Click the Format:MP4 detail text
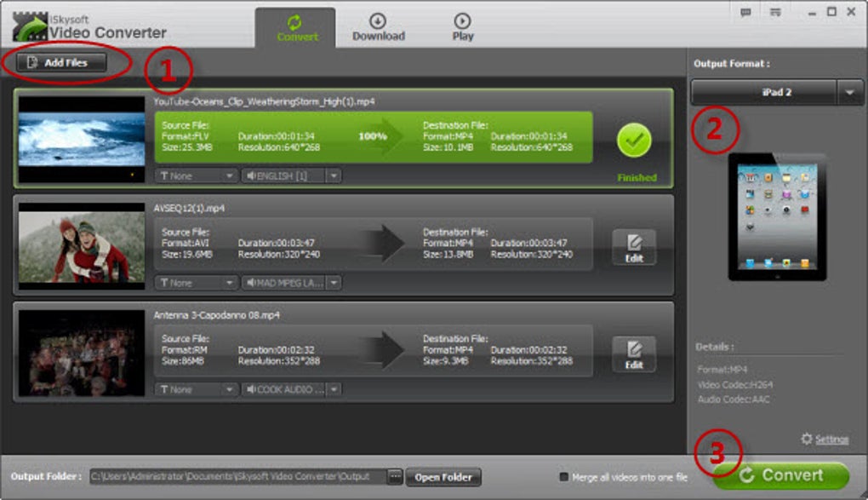Viewport: 868px width, 500px height. tap(722, 370)
